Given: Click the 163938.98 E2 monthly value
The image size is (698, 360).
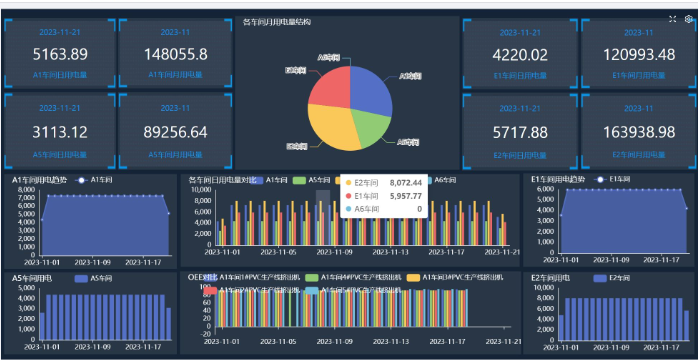Looking at the screenshot, I should pyautogui.click(x=639, y=132).
